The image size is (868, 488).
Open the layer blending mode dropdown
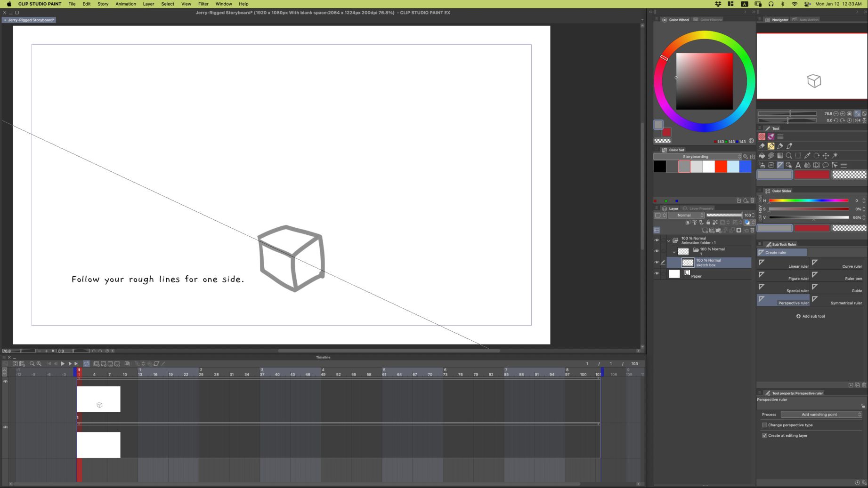tap(686, 215)
